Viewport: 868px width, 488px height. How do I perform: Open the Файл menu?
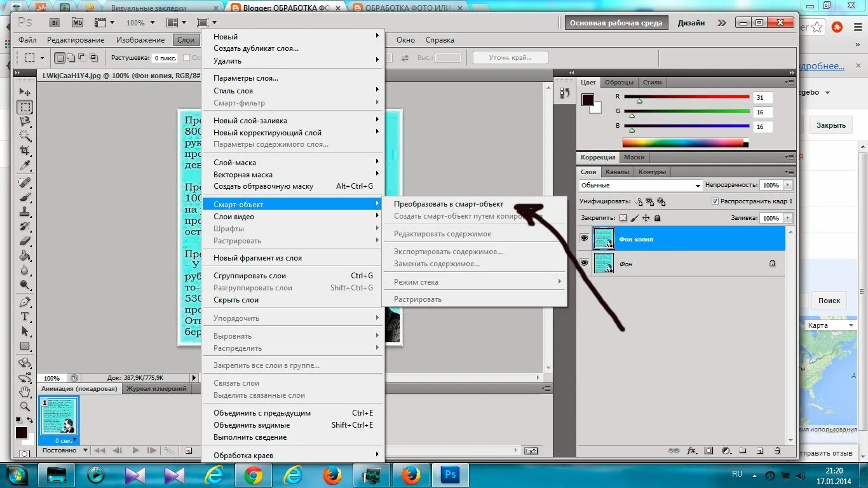[27, 40]
